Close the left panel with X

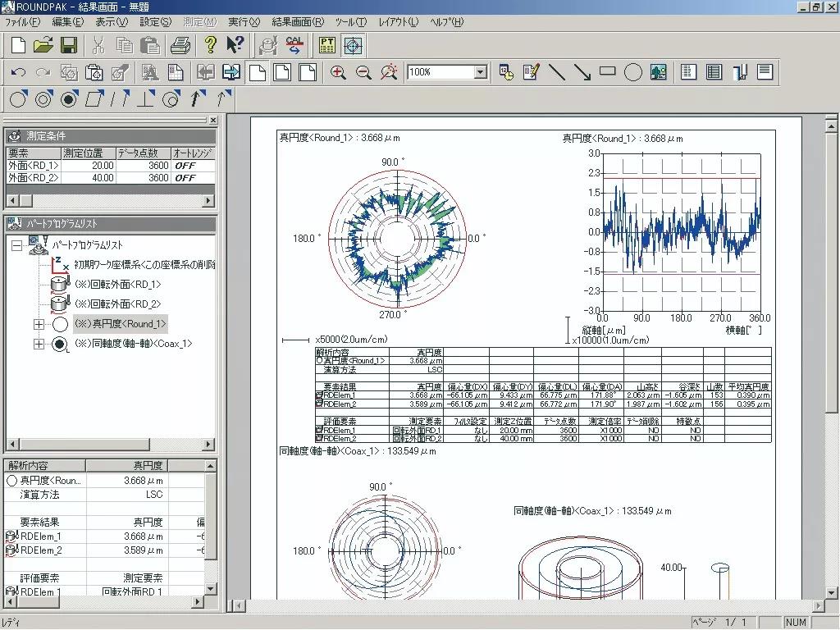[x=213, y=121]
